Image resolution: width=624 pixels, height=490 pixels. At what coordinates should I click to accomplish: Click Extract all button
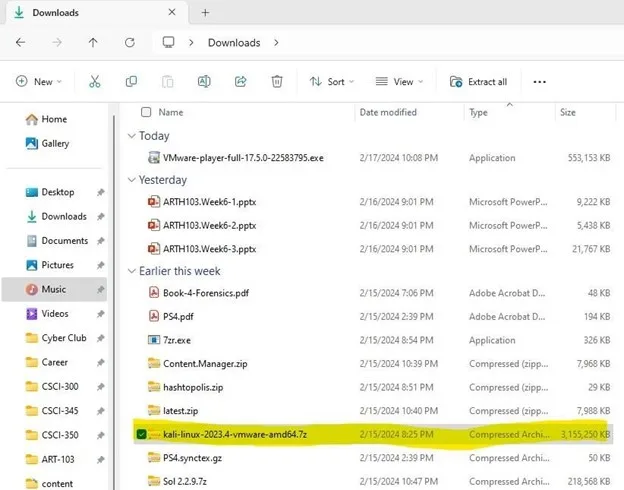[478, 82]
